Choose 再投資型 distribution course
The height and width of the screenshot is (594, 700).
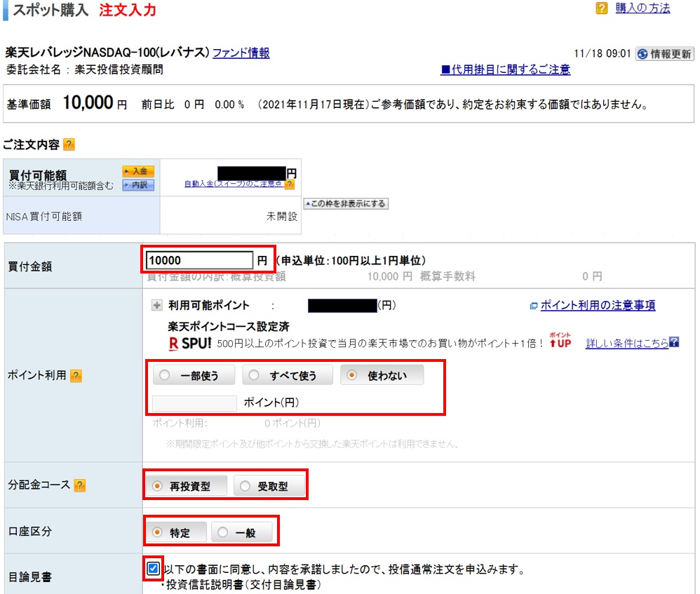click(x=186, y=485)
